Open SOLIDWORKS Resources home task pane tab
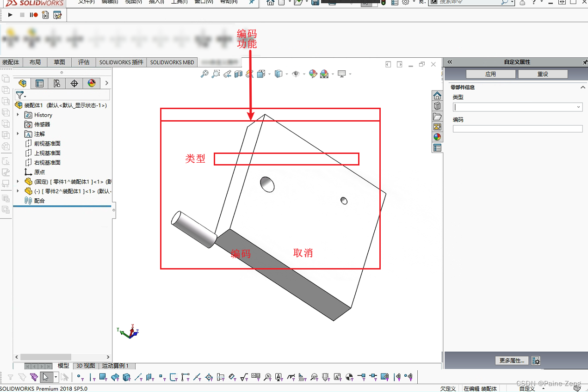The image size is (588, 392). pos(437,96)
